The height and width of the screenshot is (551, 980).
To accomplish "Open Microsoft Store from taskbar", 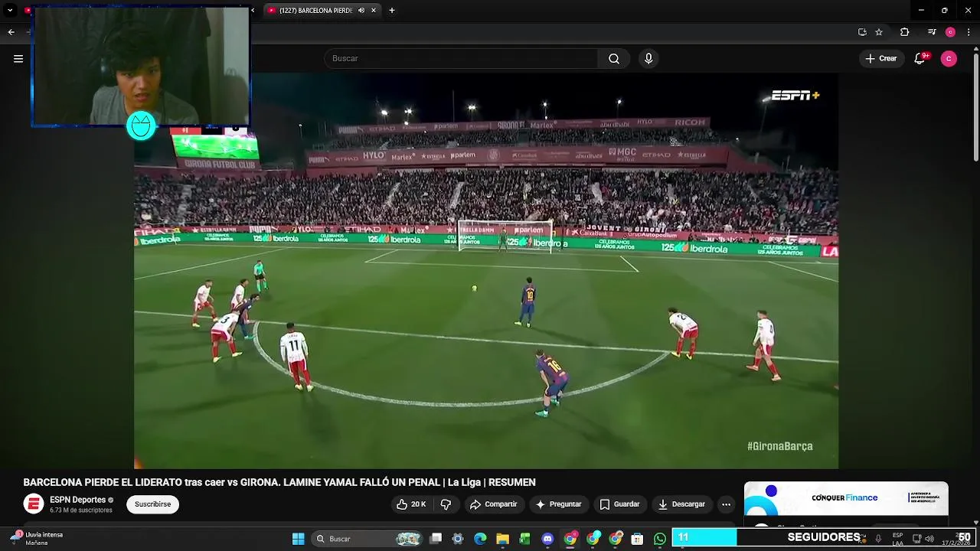I will coord(637,539).
